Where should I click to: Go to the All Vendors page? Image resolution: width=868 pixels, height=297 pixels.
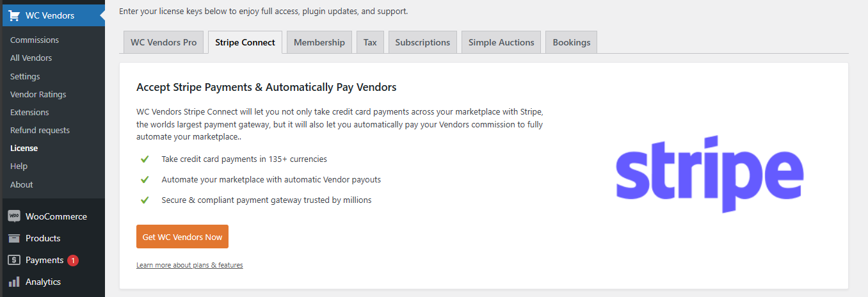(31, 58)
